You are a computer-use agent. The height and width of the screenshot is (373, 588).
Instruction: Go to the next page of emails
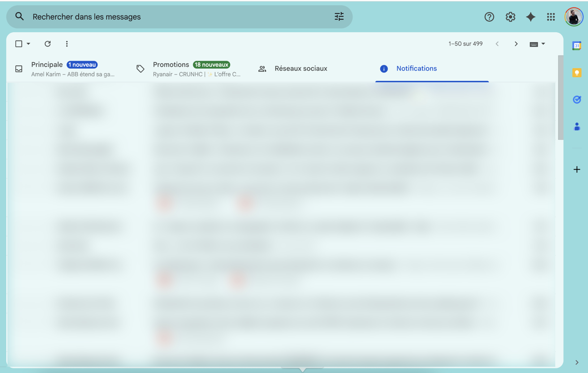click(x=516, y=44)
